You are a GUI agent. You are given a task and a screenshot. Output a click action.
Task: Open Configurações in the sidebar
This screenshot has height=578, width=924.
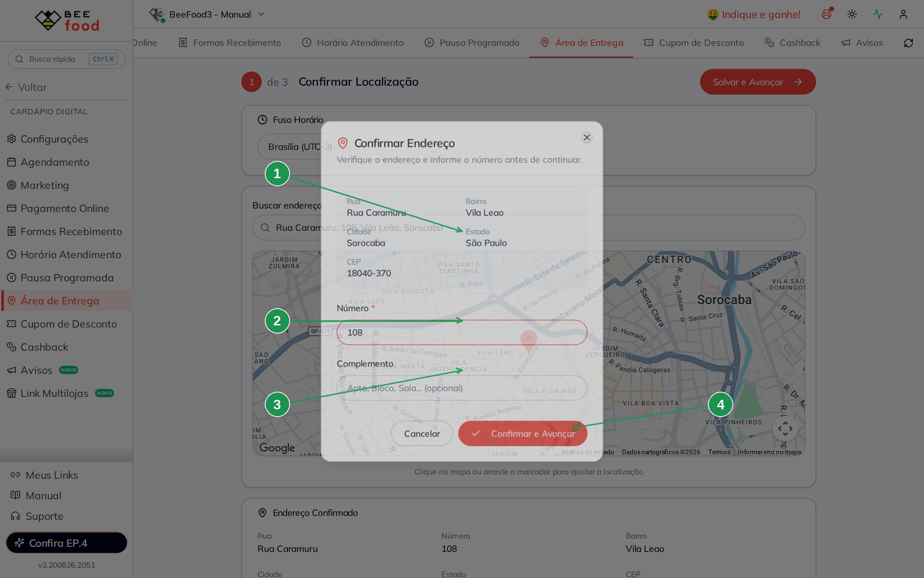(66, 139)
